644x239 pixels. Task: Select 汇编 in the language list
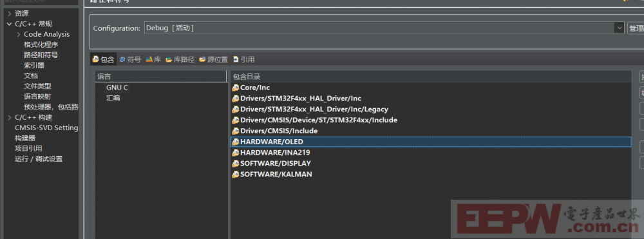tap(113, 98)
